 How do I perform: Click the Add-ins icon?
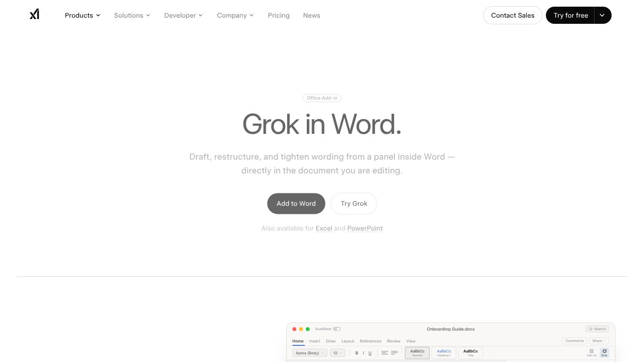592,352
